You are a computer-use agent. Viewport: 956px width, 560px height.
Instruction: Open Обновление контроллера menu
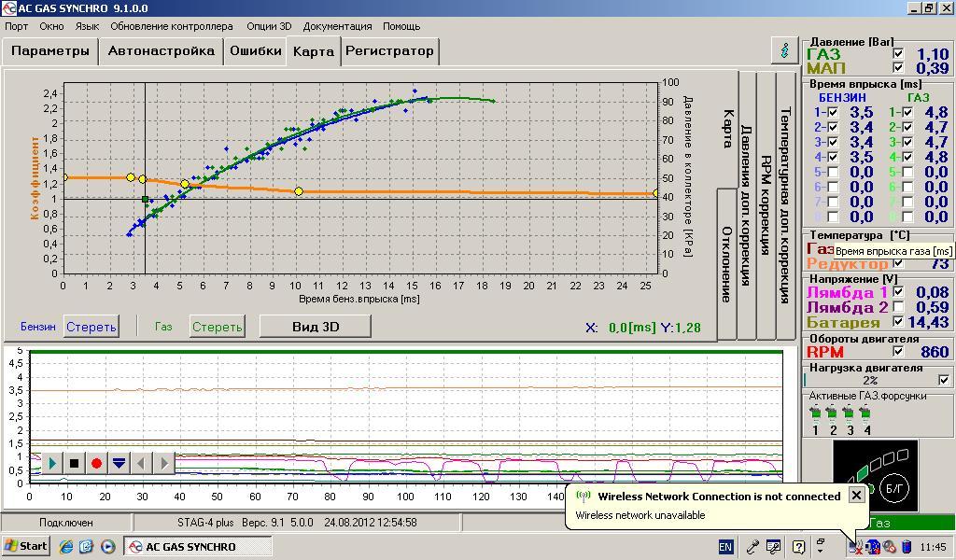tap(172, 26)
